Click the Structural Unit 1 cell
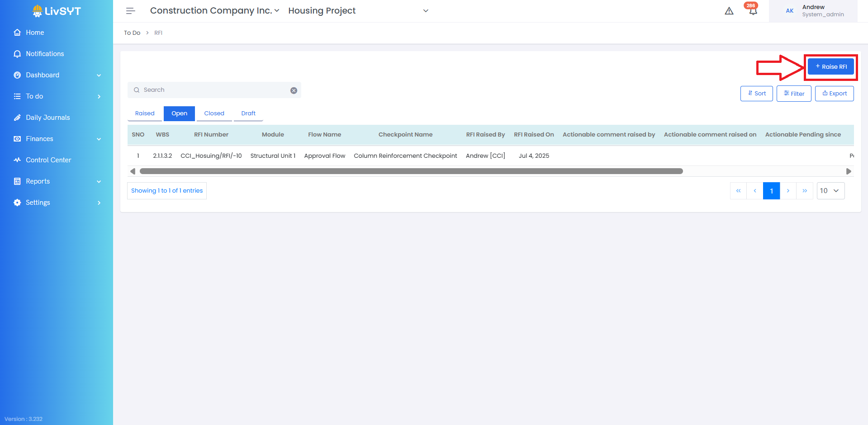The width and height of the screenshot is (868, 425). tap(273, 156)
